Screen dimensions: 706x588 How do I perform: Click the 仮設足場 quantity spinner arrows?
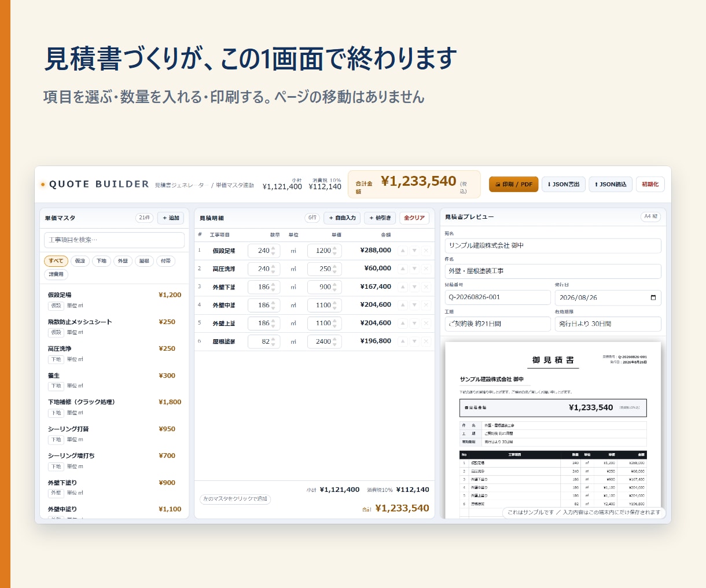click(x=274, y=251)
